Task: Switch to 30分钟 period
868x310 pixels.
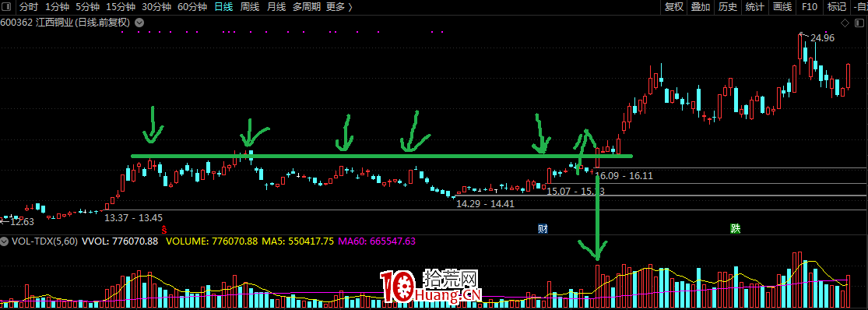Action: tap(156, 7)
